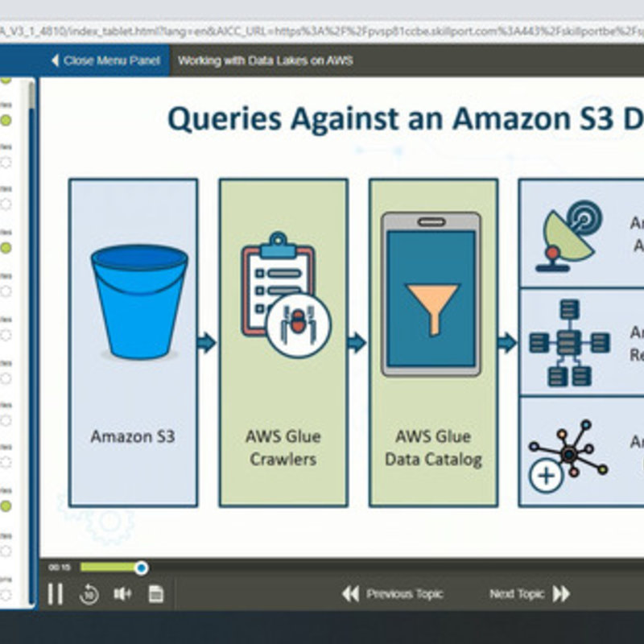The image size is (644, 644).
Task: Click the Close Menu Panel button
Action: (x=105, y=60)
